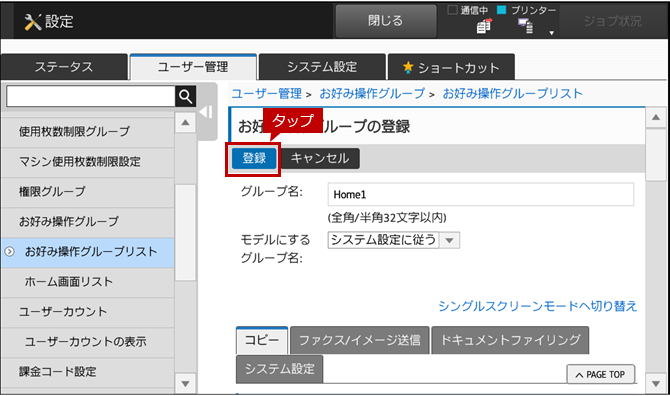
Task: Toggle the プリンター indicator box
Action: (x=502, y=10)
